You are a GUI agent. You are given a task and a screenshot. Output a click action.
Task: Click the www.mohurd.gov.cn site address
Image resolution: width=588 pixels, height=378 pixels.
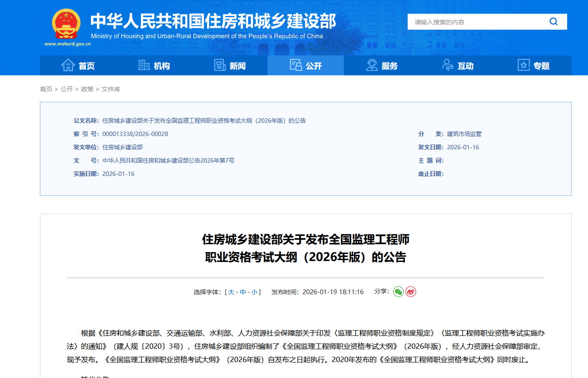tap(67, 44)
